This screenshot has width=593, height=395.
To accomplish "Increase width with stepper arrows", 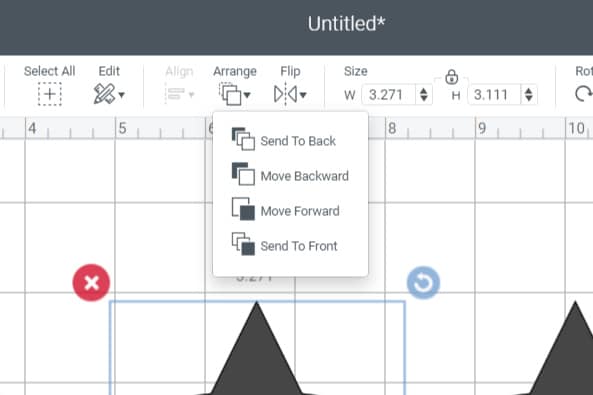I will (424, 90).
